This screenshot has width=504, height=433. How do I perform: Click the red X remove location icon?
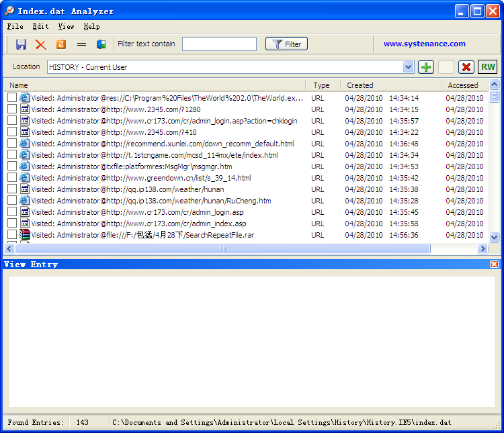(466, 67)
